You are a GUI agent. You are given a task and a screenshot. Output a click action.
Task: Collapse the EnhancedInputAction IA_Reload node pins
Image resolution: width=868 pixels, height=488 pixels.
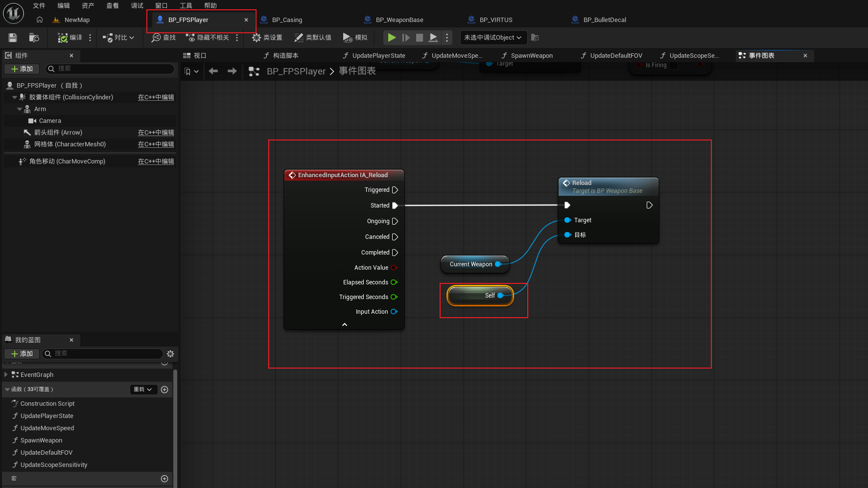click(345, 325)
